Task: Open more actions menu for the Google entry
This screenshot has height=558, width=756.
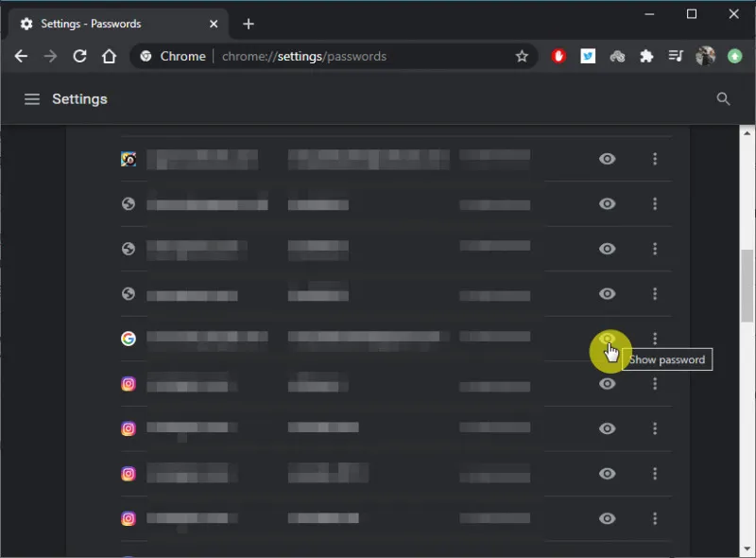Action: (655, 339)
